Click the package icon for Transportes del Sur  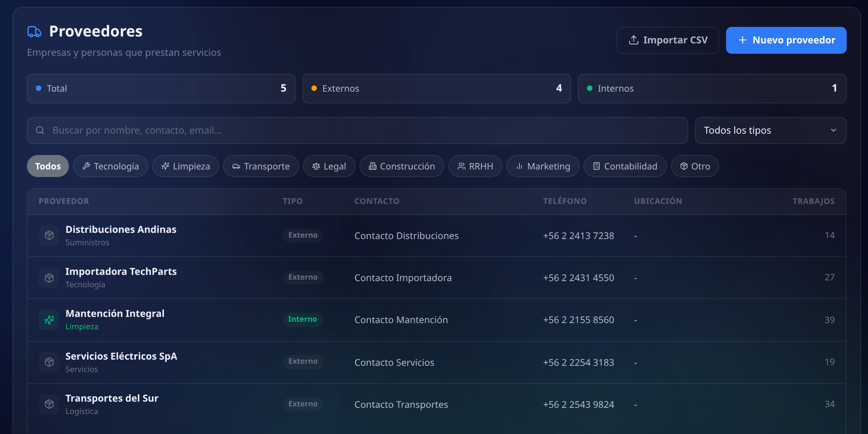coord(49,404)
